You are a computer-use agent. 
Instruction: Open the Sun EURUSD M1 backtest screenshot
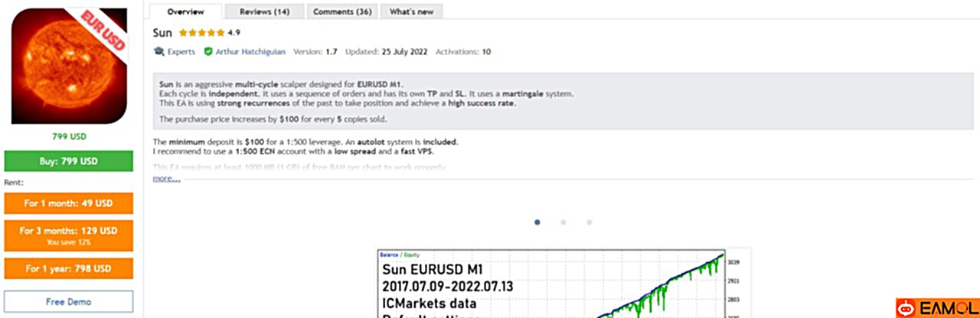click(564, 284)
